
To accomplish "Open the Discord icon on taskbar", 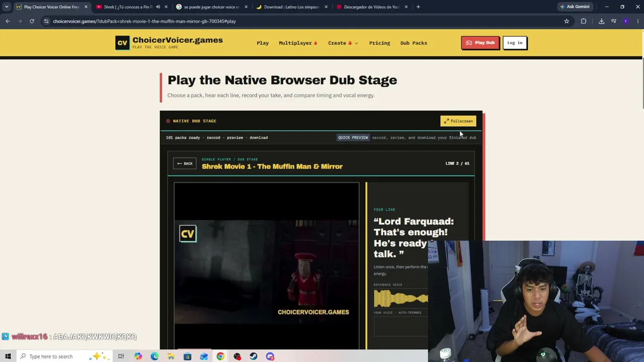I will (x=270, y=356).
